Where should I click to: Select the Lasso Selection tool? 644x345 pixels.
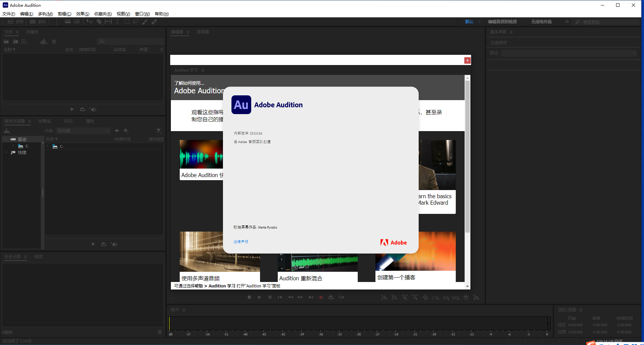tap(136, 21)
